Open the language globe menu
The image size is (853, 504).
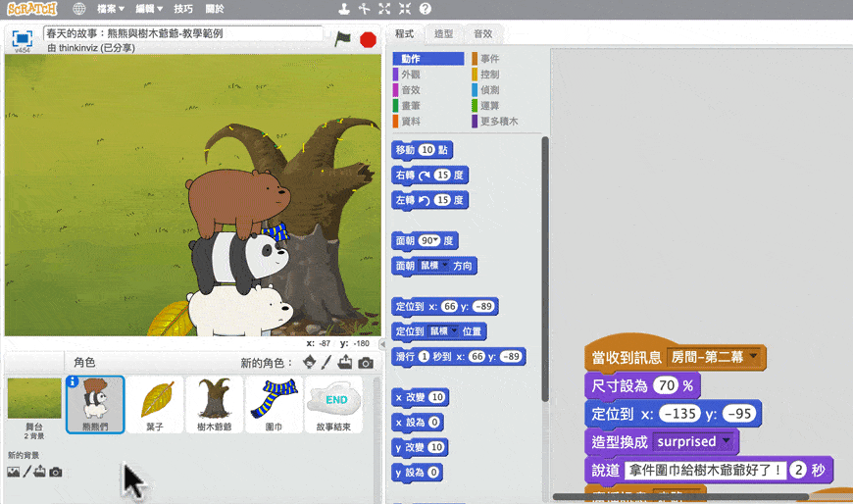(78, 9)
